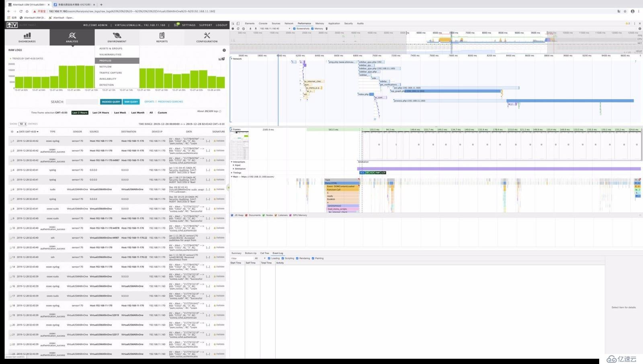Select Profiles in the Environment menu

[x=117, y=61]
